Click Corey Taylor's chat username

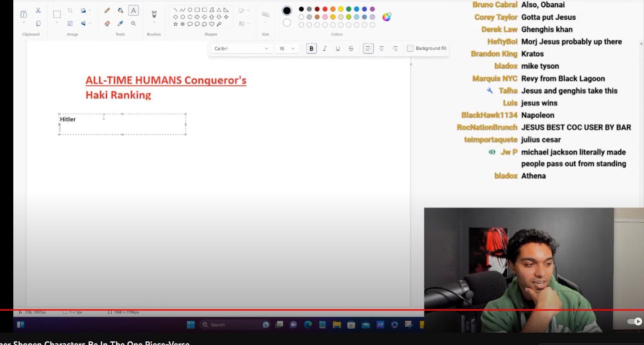tap(496, 17)
